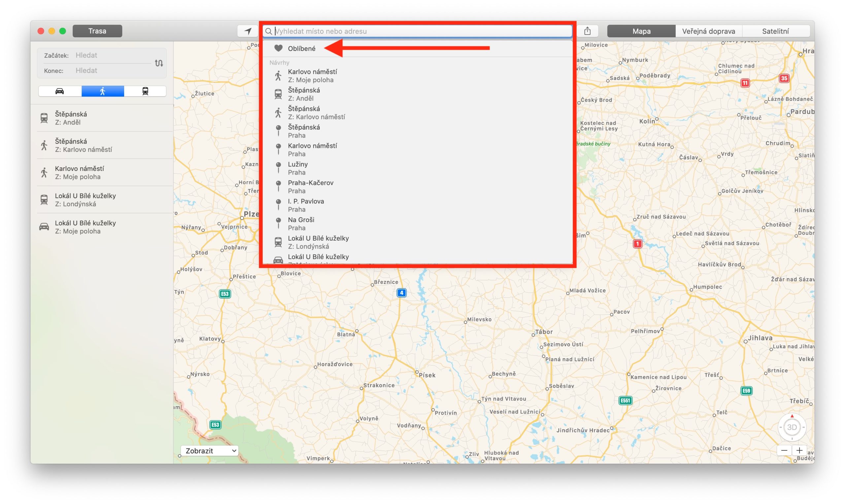
Task: Click the Začátek start search field
Action: 113,55
